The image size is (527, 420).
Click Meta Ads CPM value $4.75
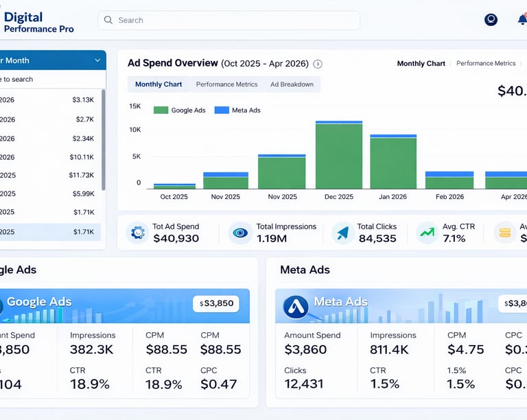pyautogui.click(x=465, y=349)
